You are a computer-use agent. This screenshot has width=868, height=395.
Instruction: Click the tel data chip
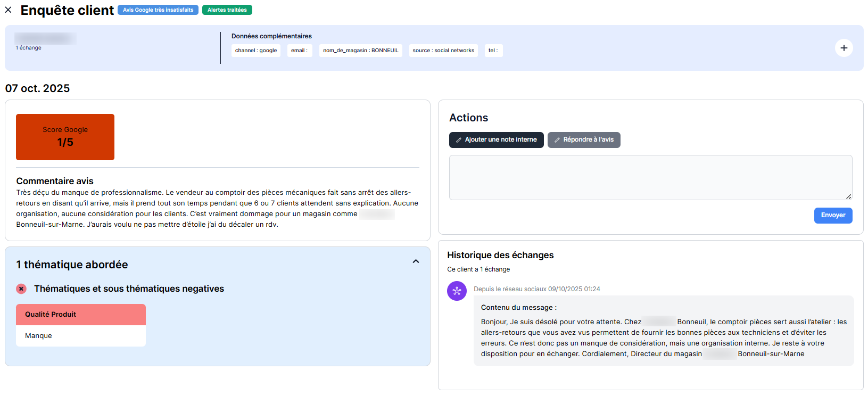pos(493,51)
